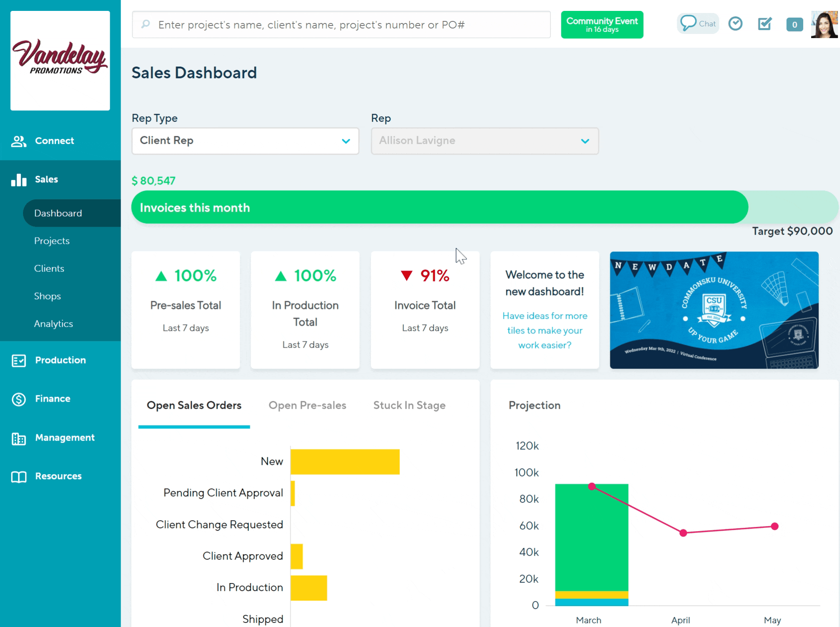Click the Connect people icon in sidebar
Image resolution: width=840 pixels, height=627 pixels.
click(x=19, y=141)
